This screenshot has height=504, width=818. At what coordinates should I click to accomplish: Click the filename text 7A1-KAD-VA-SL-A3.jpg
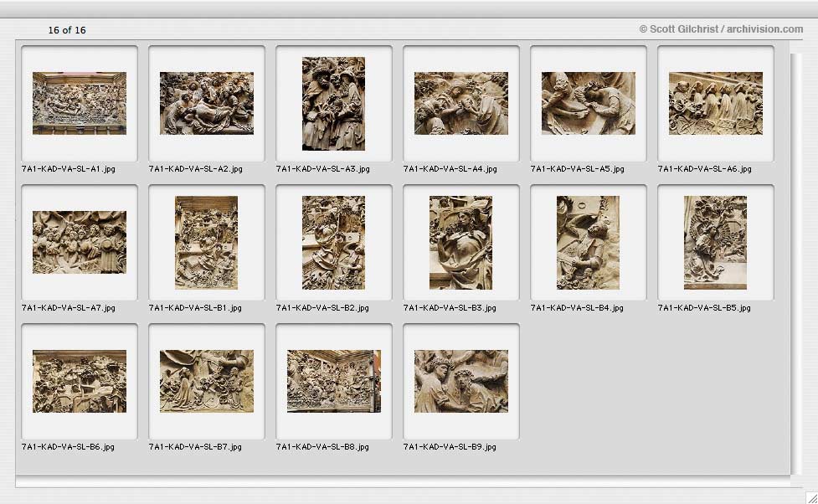point(323,169)
